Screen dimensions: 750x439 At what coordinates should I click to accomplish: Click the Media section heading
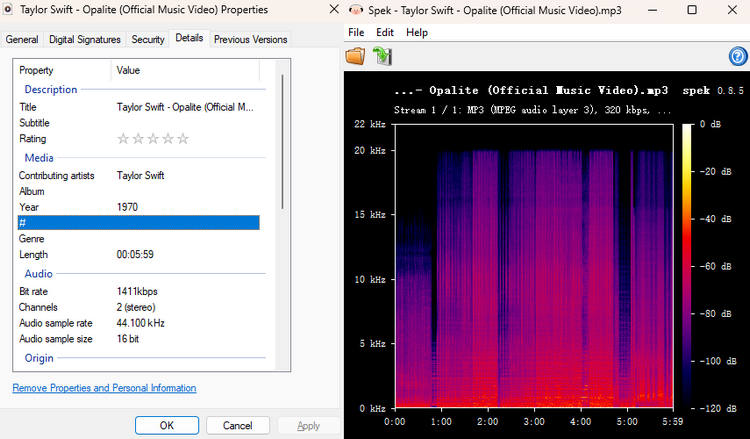pos(39,158)
